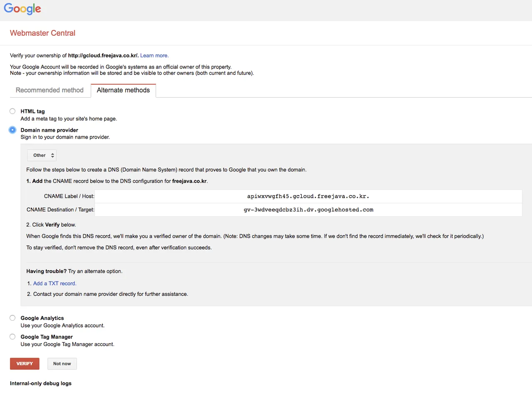Click 'Contact your domain name provider directly' text
Viewport: 532px width, 398px height.
click(x=111, y=294)
